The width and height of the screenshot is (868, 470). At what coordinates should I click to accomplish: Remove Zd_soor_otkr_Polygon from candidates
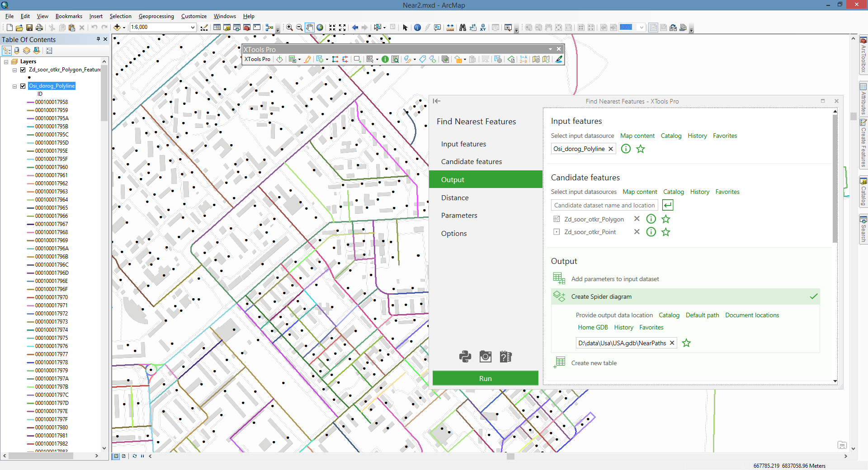[637, 219]
